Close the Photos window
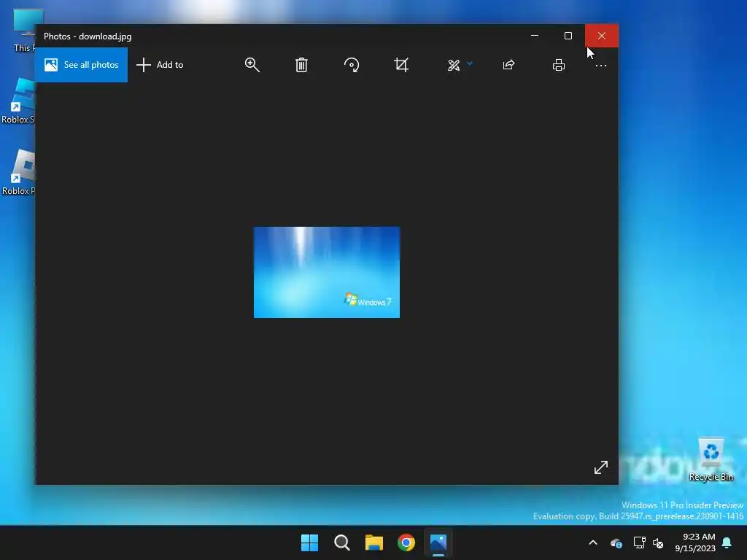Viewport: 747px width, 560px height. click(602, 36)
